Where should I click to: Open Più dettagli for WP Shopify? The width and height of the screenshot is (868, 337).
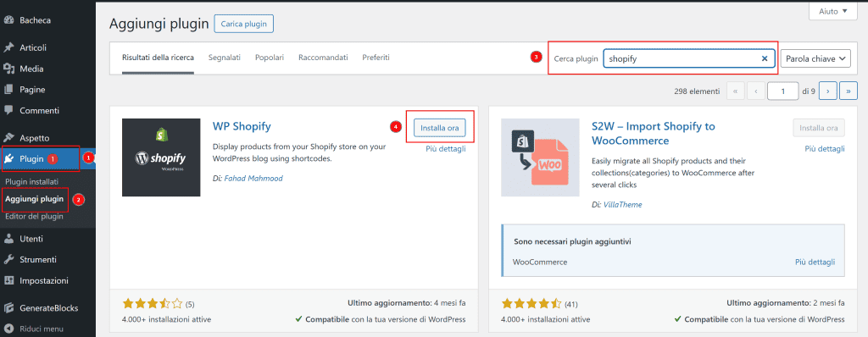pyautogui.click(x=446, y=149)
